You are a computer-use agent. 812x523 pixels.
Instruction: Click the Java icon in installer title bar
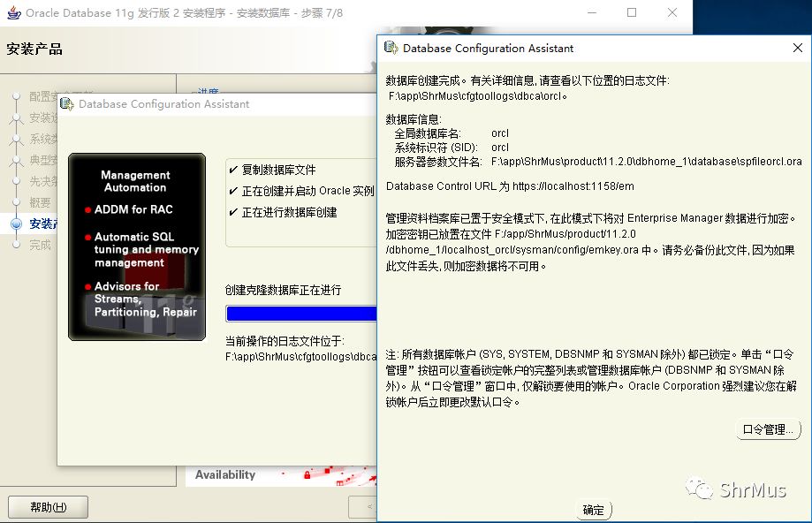[14, 12]
